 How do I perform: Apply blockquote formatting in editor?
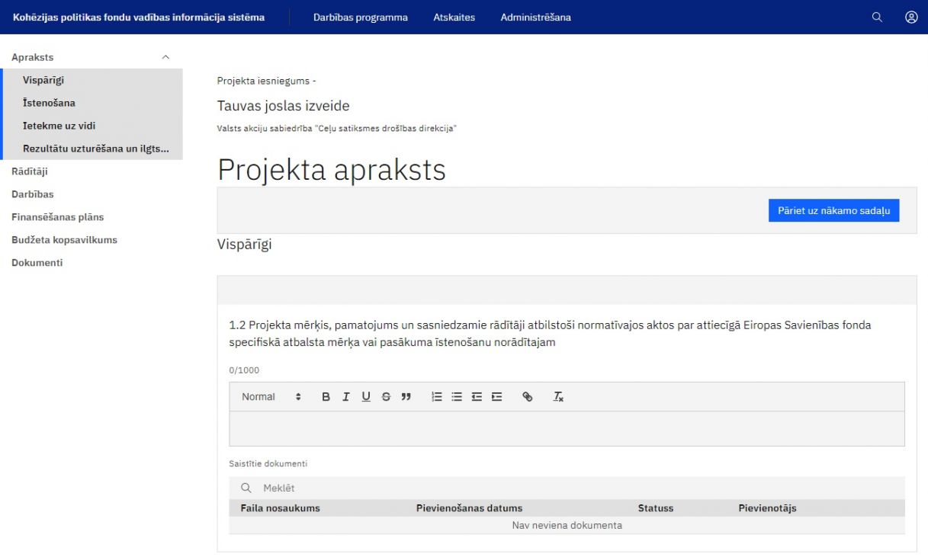click(406, 397)
